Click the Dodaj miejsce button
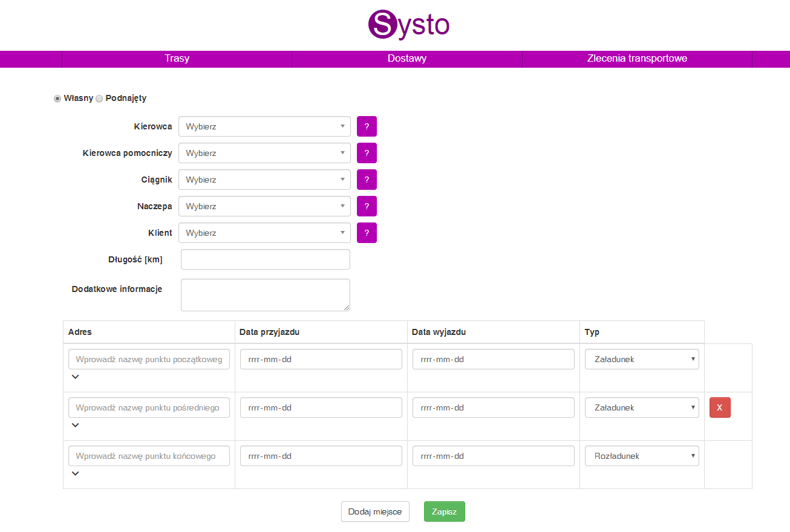The image size is (790, 532). click(375, 511)
